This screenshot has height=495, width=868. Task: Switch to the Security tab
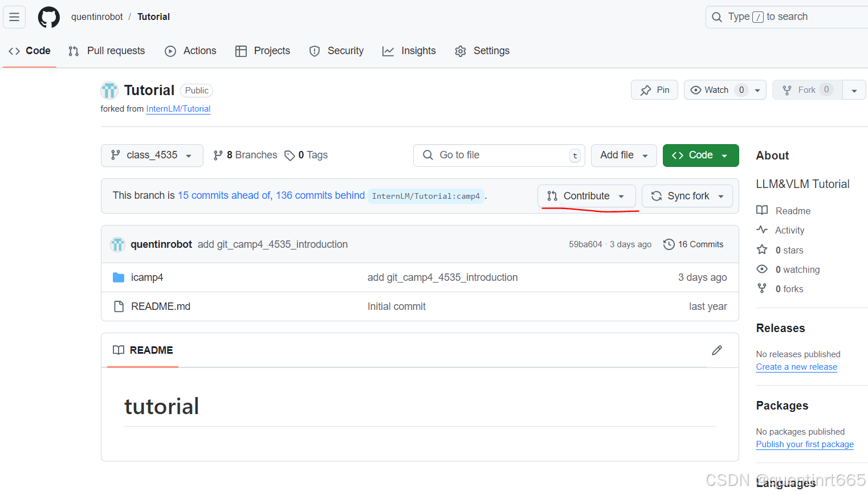point(336,51)
